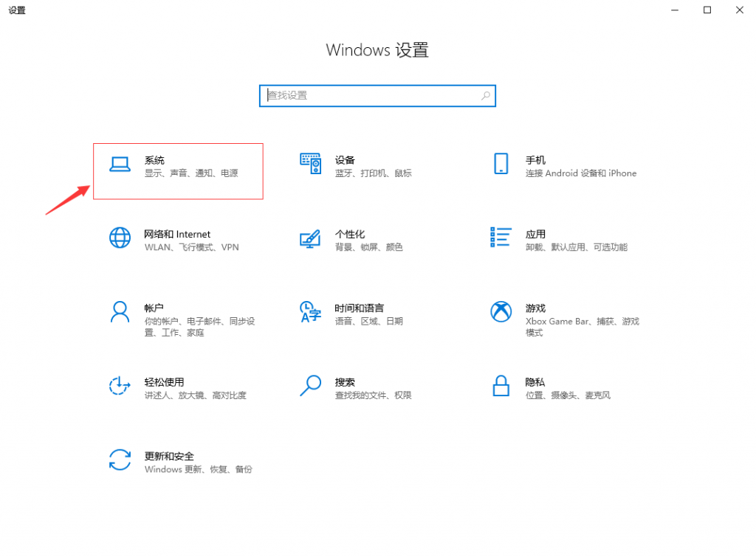Click text 你的帐户、电子邮件、同步设置
The width and height of the screenshot is (756, 557).
[x=199, y=327]
